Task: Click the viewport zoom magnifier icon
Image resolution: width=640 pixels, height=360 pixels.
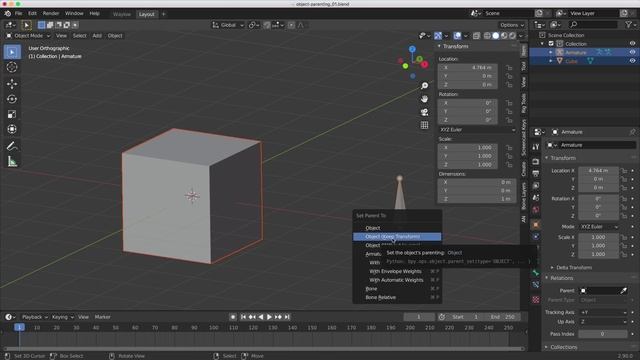Action: tap(424, 86)
